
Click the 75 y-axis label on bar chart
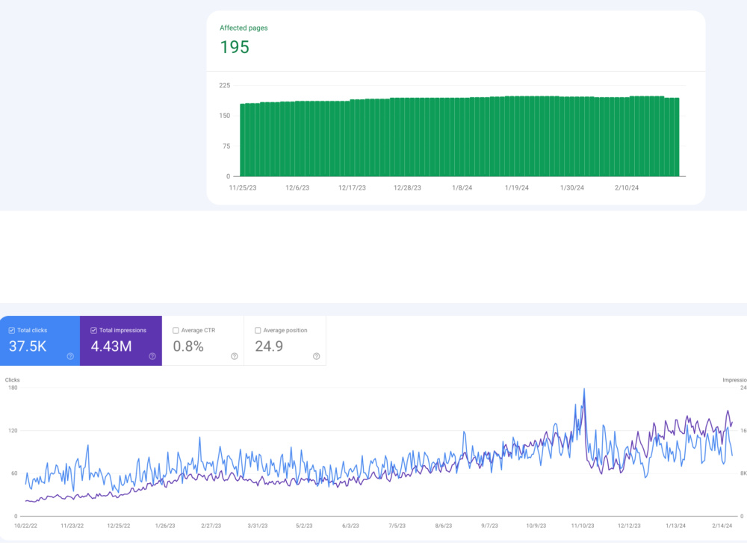coord(226,146)
